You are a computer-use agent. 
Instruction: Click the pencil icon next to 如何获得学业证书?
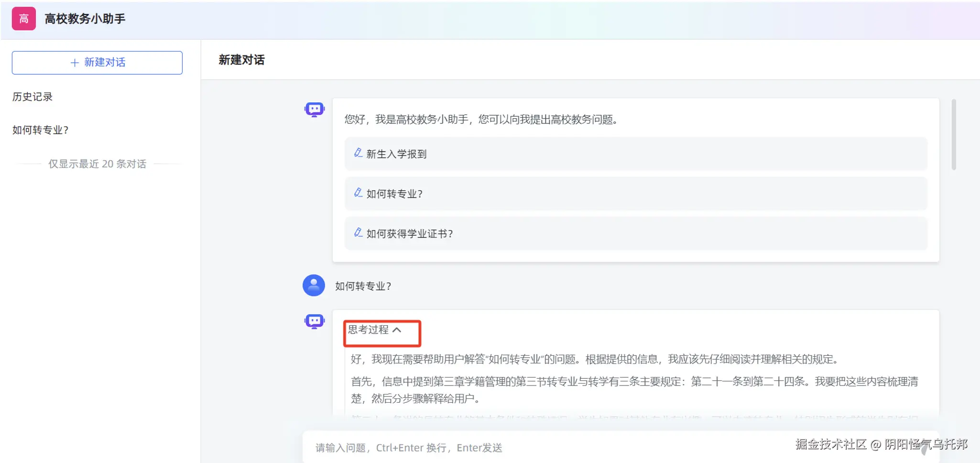[x=358, y=232]
